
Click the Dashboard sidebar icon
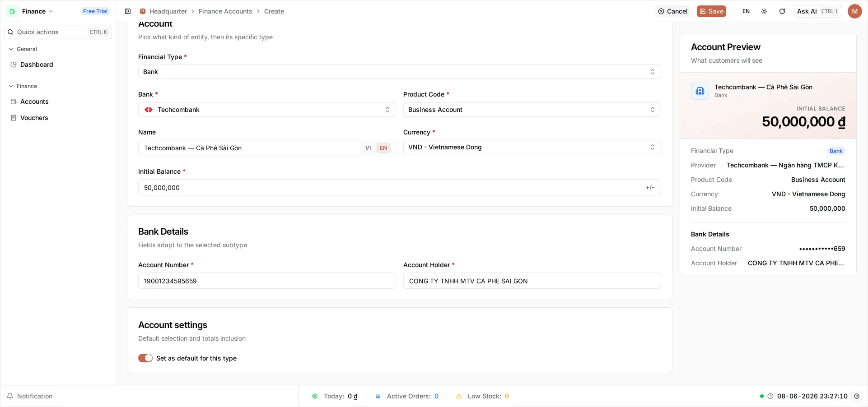(14, 65)
